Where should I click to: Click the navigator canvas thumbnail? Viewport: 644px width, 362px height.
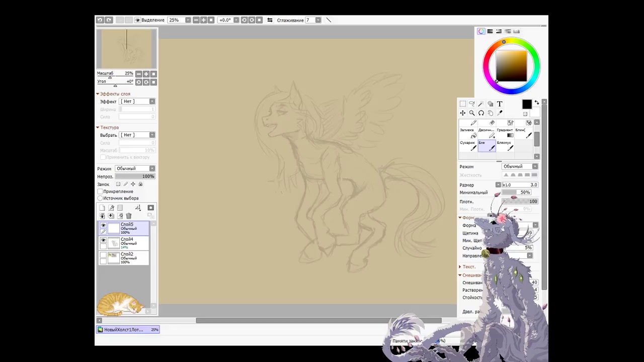(127, 49)
